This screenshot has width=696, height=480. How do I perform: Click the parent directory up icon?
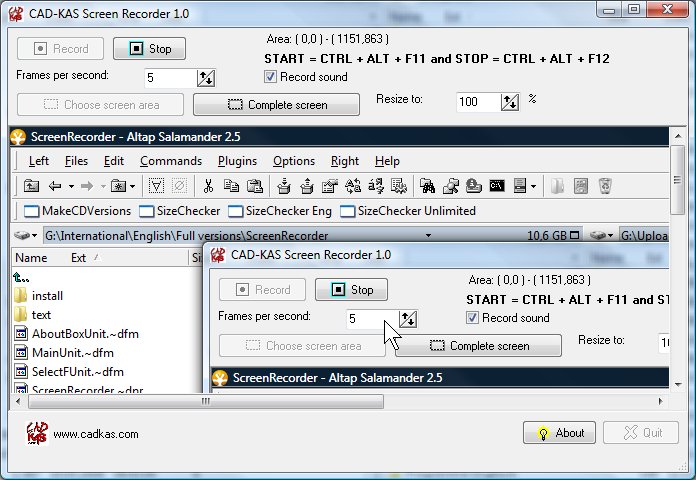pyautogui.click(x=31, y=185)
